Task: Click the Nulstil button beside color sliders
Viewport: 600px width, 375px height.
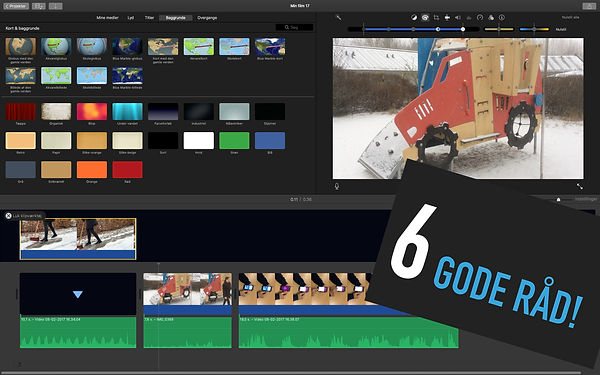Action: (x=561, y=29)
